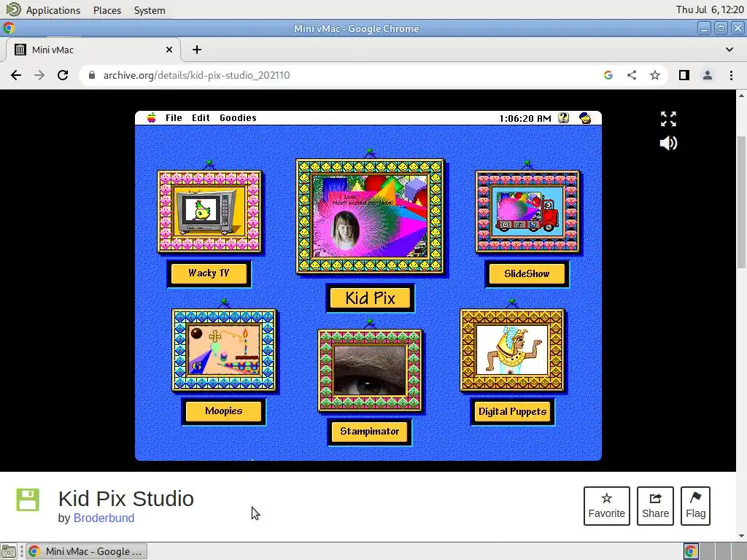Viewport: 747px width, 560px height.
Task: Click the Kid Pix application icon in menu bar
Action: 585,117
